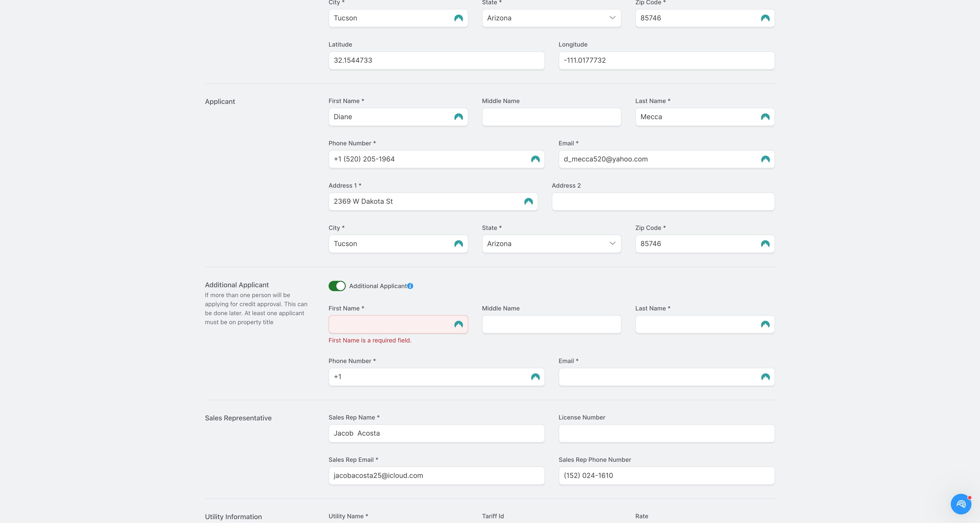Screen dimensions: 980x523
Task: Click Address 1 field 2369 W Dakota St
Action: (433, 201)
